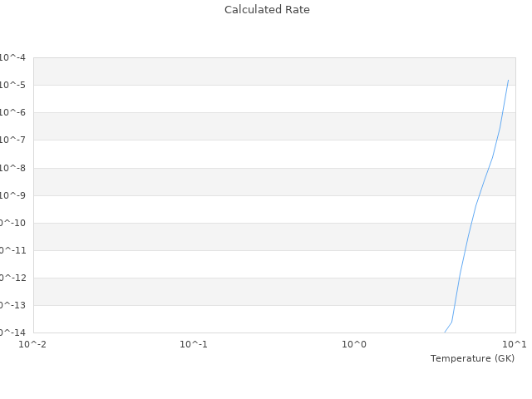Select the 10^1 x-axis tick label

point(515,343)
